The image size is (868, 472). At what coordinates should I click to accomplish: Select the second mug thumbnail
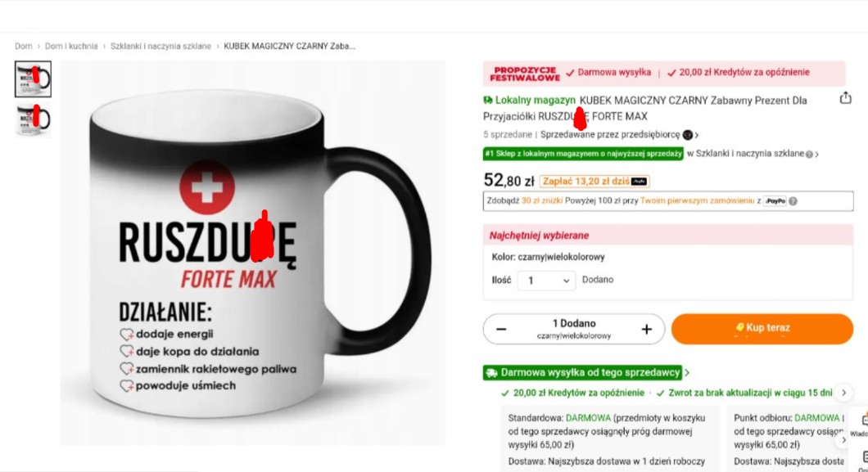[33, 119]
